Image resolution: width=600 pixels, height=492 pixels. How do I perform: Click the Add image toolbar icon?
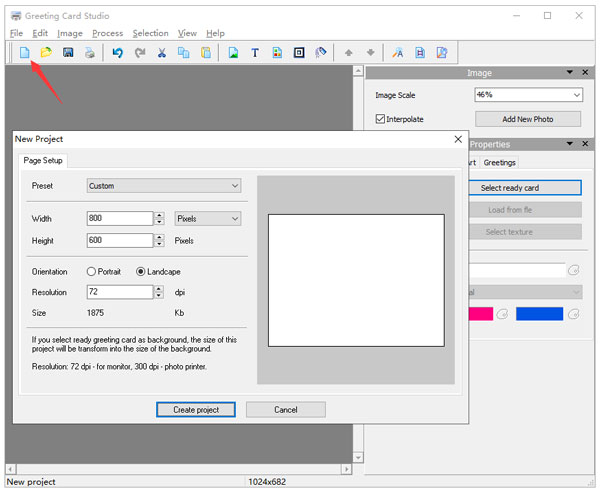233,53
